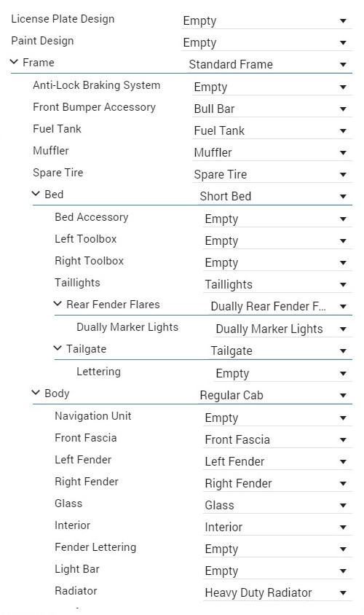Select the Fender Lettering row label
The width and height of the screenshot is (364, 615).
click(x=95, y=547)
